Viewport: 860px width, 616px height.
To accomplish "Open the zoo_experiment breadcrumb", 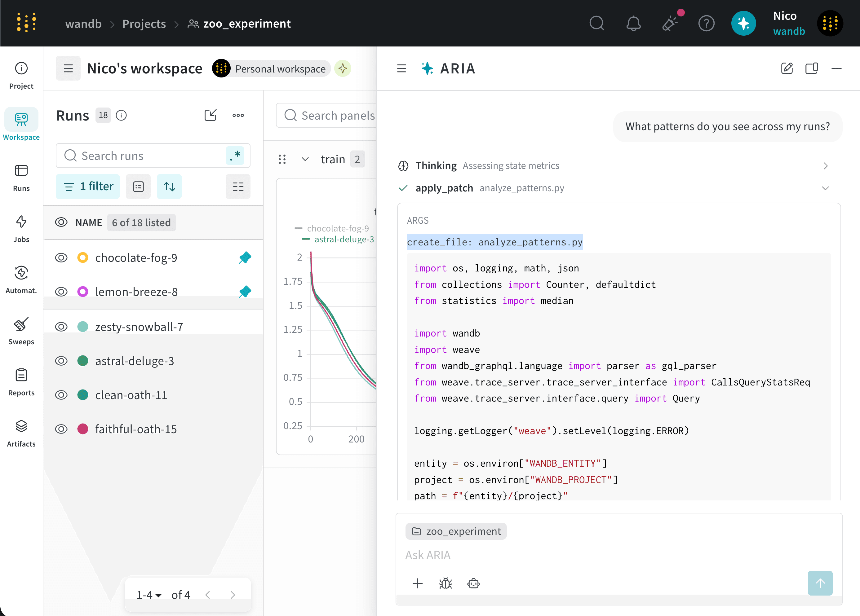I will tap(239, 24).
